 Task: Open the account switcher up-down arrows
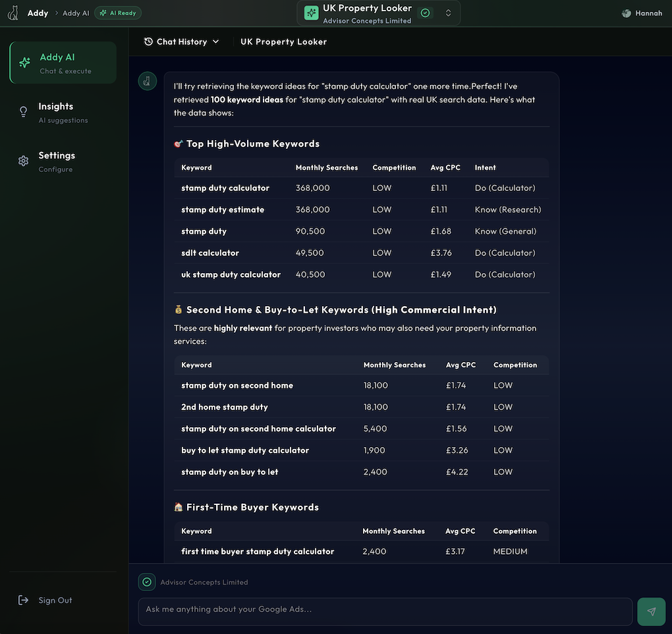[449, 13]
